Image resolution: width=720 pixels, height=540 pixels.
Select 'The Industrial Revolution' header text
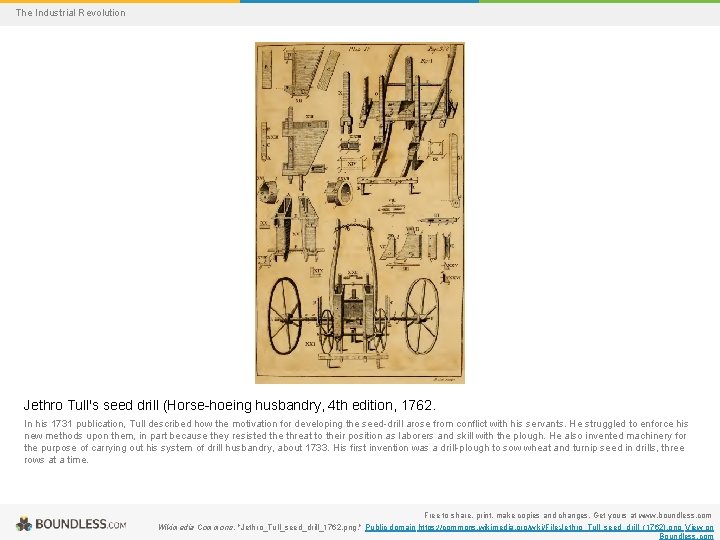[x=70, y=13]
